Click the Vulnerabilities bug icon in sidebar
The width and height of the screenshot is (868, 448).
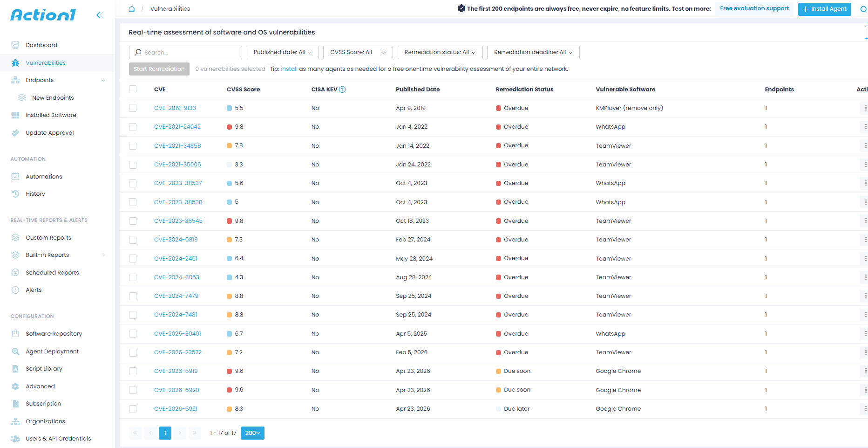(15, 63)
